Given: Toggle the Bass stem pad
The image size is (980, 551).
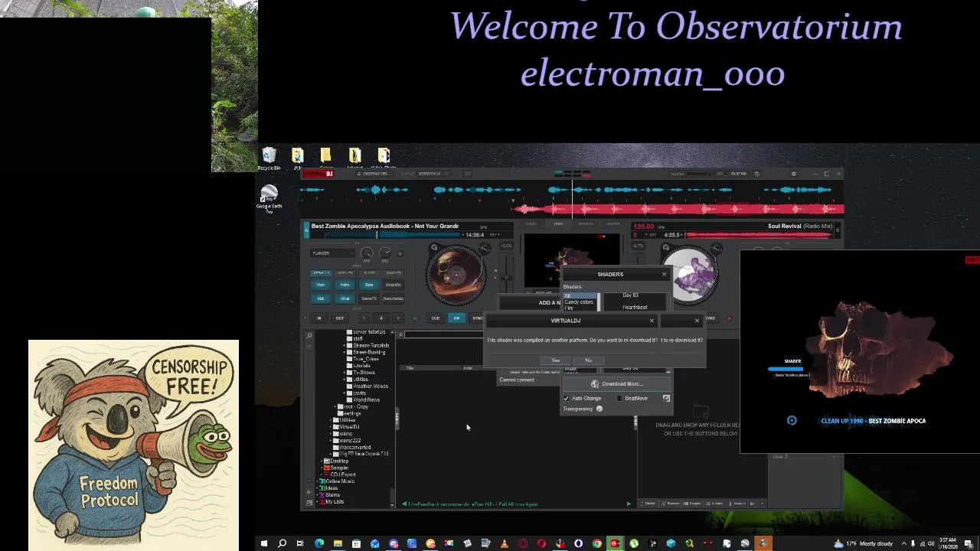Looking at the screenshot, I should [369, 285].
